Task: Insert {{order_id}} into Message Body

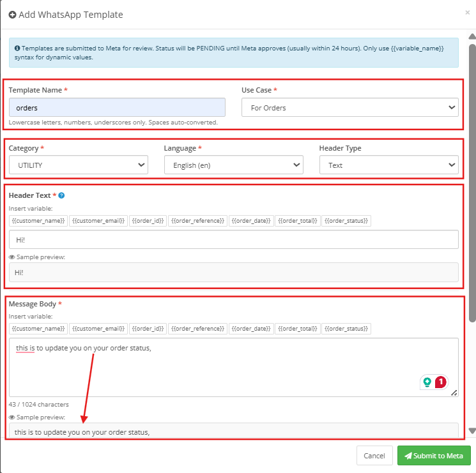Action: coord(148,329)
